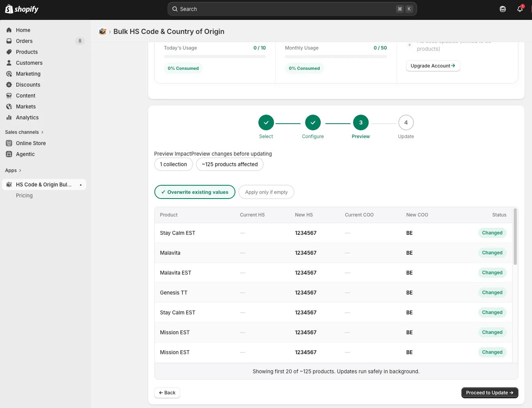Click the Orders count badge 8

click(x=80, y=41)
